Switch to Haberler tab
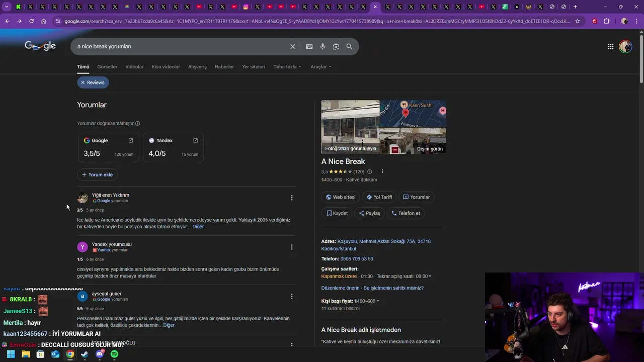 point(224,67)
